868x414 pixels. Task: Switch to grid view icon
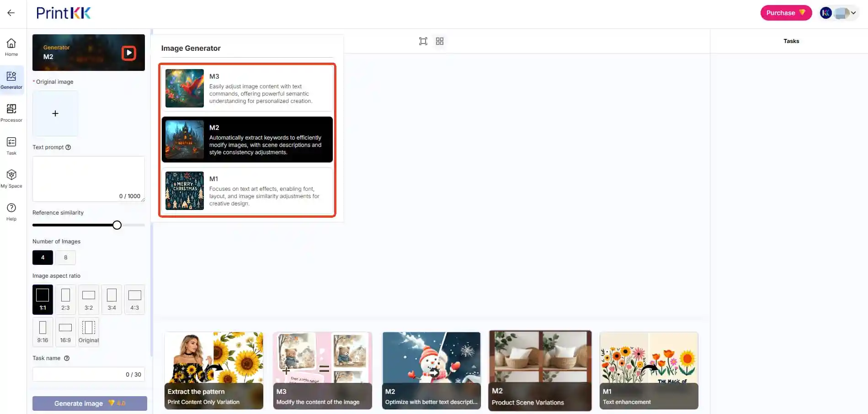(x=440, y=41)
